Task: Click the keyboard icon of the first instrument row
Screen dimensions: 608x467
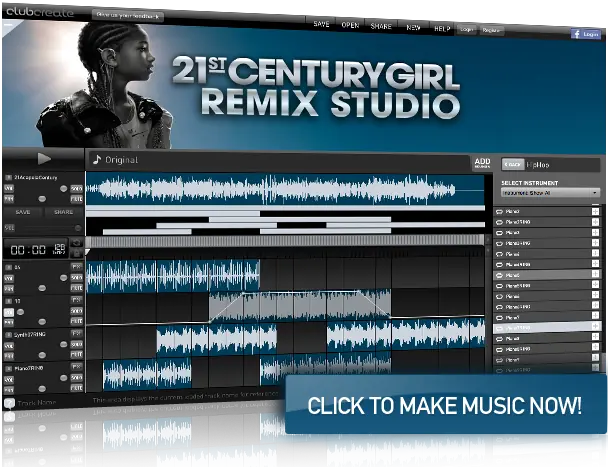Action: [499, 212]
